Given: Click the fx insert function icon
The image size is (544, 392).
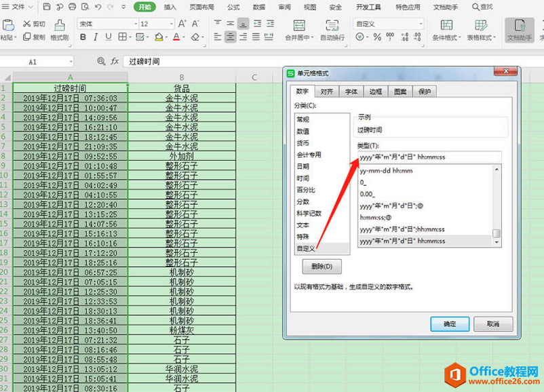Looking at the screenshot, I should click(x=115, y=62).
